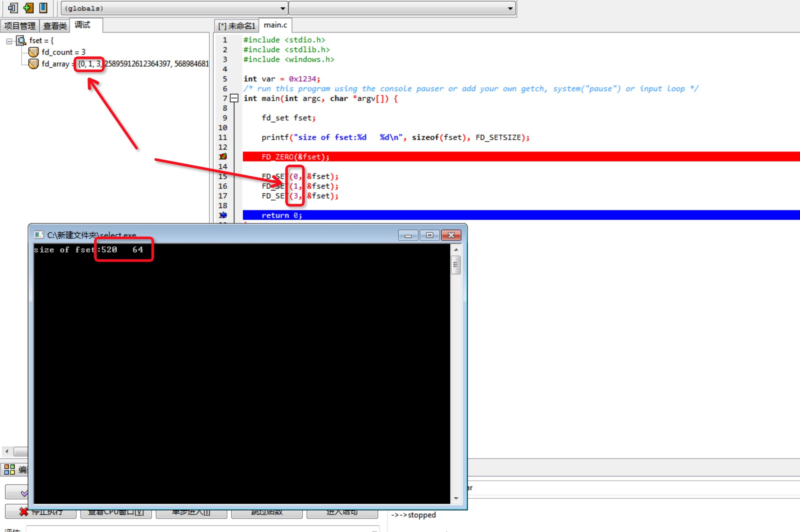
Task: Click the 进入语句 button
Action: coord(342,512)
